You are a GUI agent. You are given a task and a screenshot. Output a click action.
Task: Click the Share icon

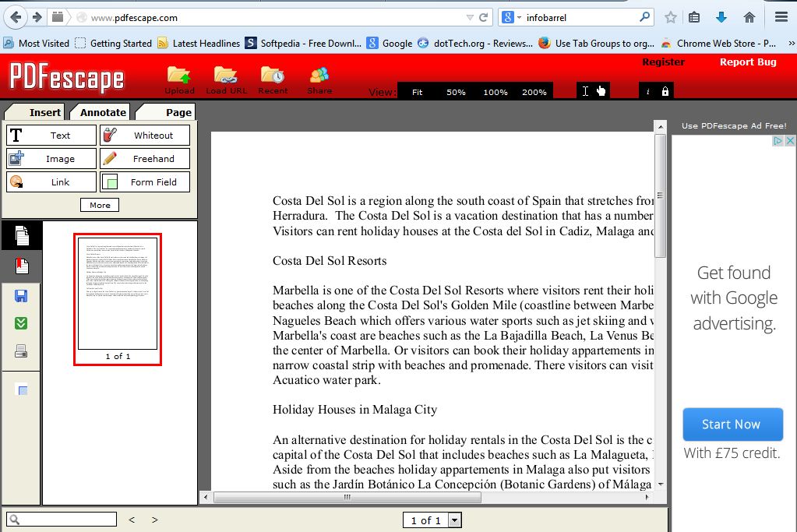click(319, 76)
